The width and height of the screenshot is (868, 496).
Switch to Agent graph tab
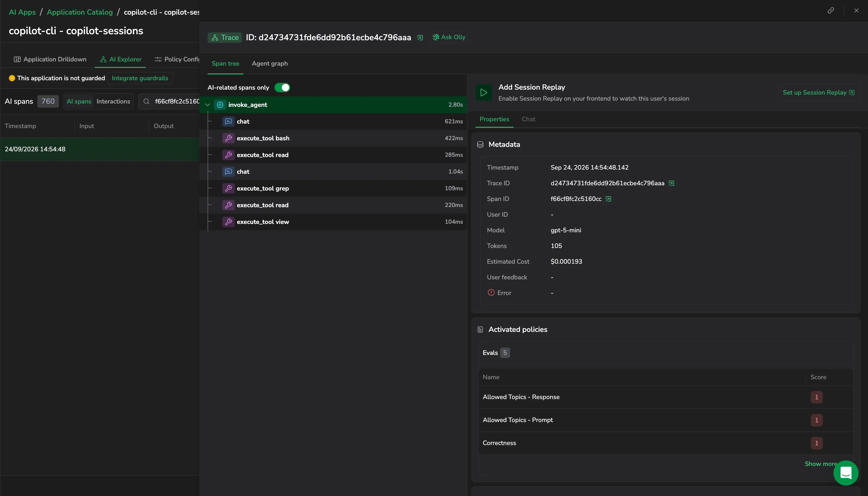[270, 64]
